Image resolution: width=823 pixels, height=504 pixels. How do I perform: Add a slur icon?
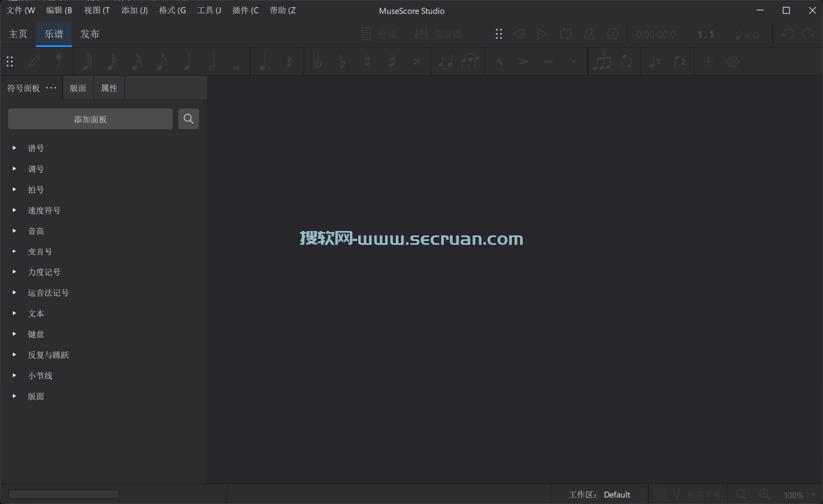(x=470, y=61)
